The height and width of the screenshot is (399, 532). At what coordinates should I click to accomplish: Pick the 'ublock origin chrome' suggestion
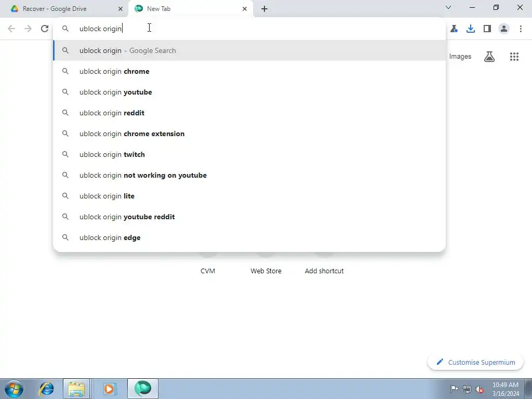click(249, 71)
